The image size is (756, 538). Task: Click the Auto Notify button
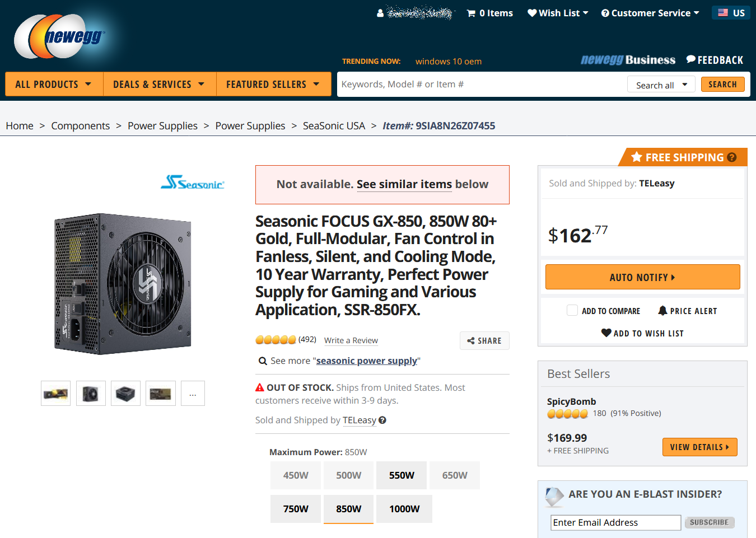[x=642, y=277]
